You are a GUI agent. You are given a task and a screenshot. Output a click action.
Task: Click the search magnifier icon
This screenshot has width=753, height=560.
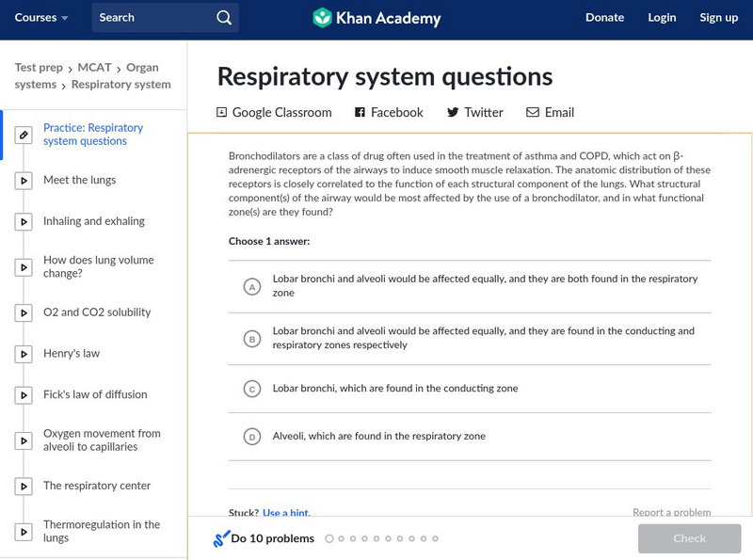point(223,18)
